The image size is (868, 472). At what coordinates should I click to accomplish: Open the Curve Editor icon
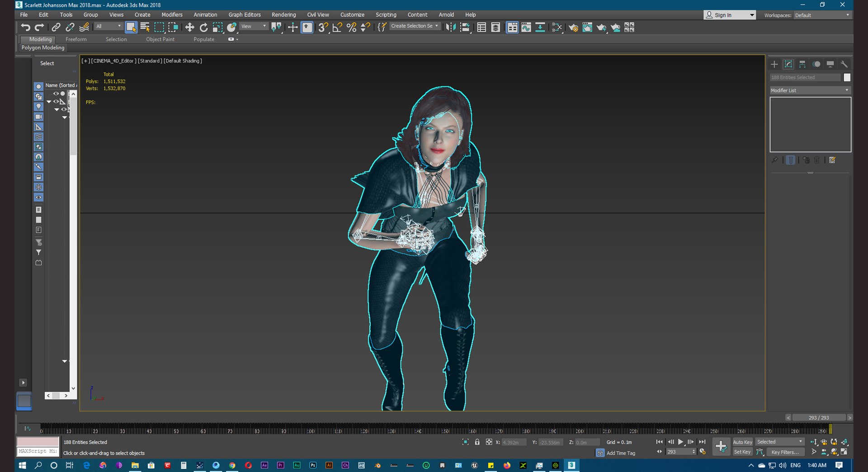click(526, 28)
